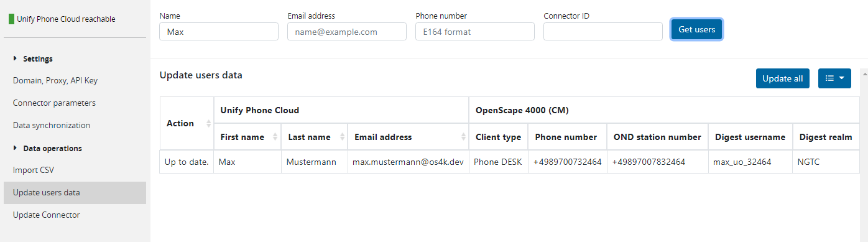Click the vertical scrollbar up arrow
Image resolution: width=868 pixels, height=242 pixels.
coord(864,73)
